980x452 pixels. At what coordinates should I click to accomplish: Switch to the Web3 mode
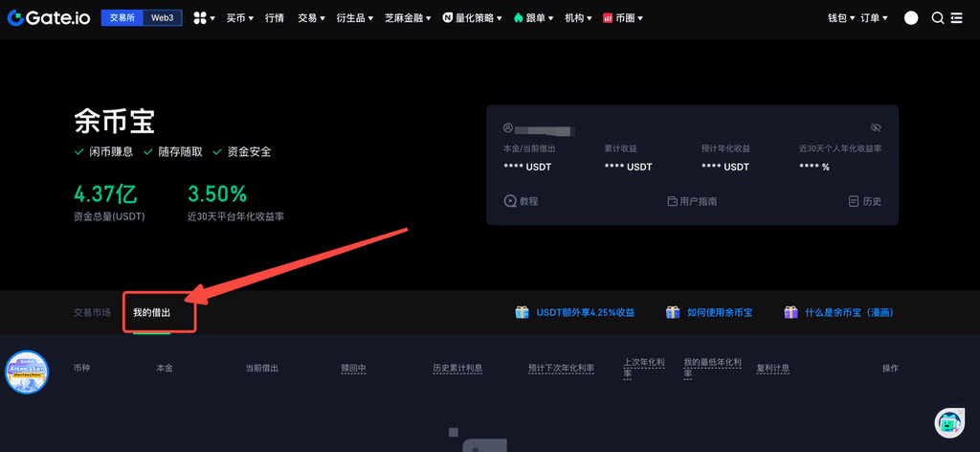tap(163, 18)
